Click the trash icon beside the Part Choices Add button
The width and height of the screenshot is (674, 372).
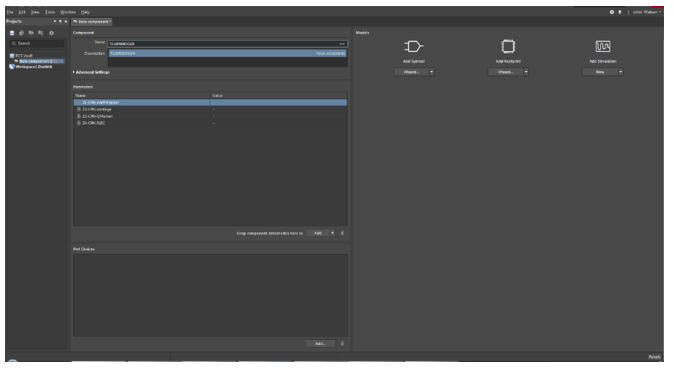coord(342,344)
